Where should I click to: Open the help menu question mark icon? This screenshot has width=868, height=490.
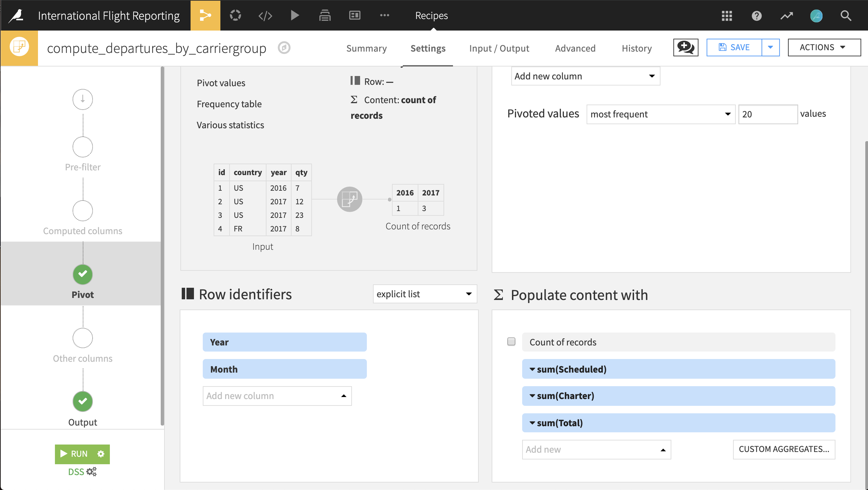pos(756,16)
